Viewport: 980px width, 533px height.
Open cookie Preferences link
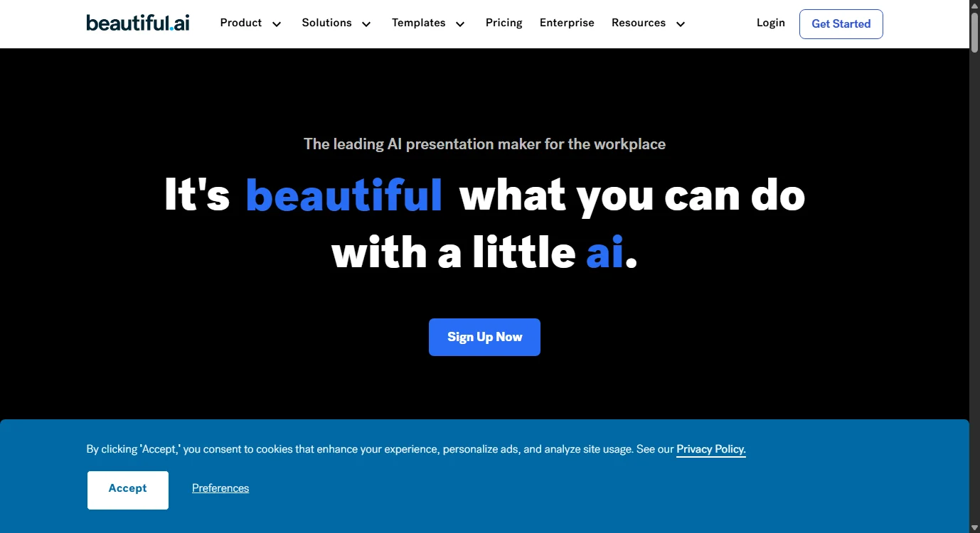point(220,488)
